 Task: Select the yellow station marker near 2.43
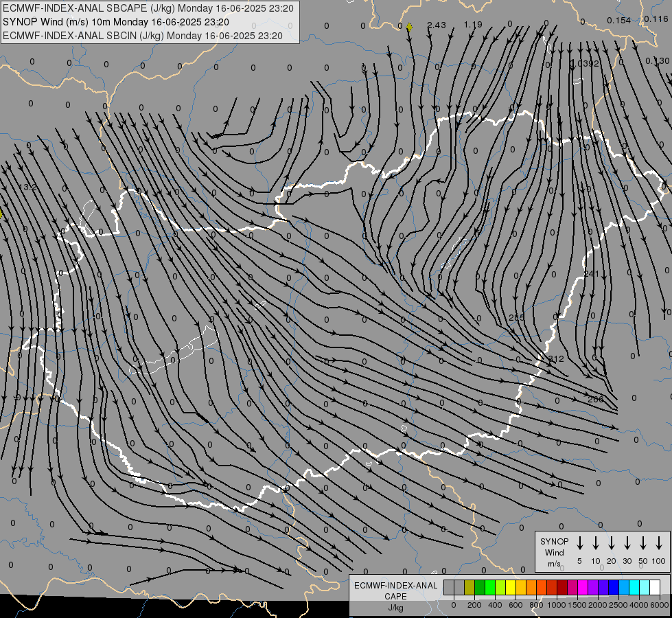pyautogui.click(x=409, y=27)
